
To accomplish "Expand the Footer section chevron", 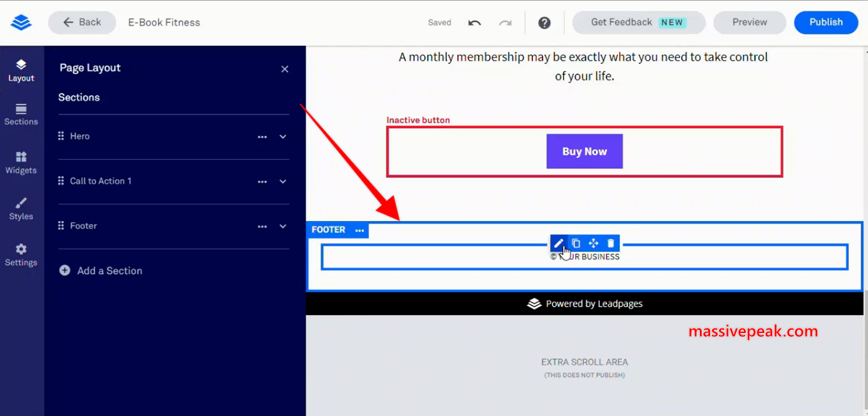I will click(283, 226).
